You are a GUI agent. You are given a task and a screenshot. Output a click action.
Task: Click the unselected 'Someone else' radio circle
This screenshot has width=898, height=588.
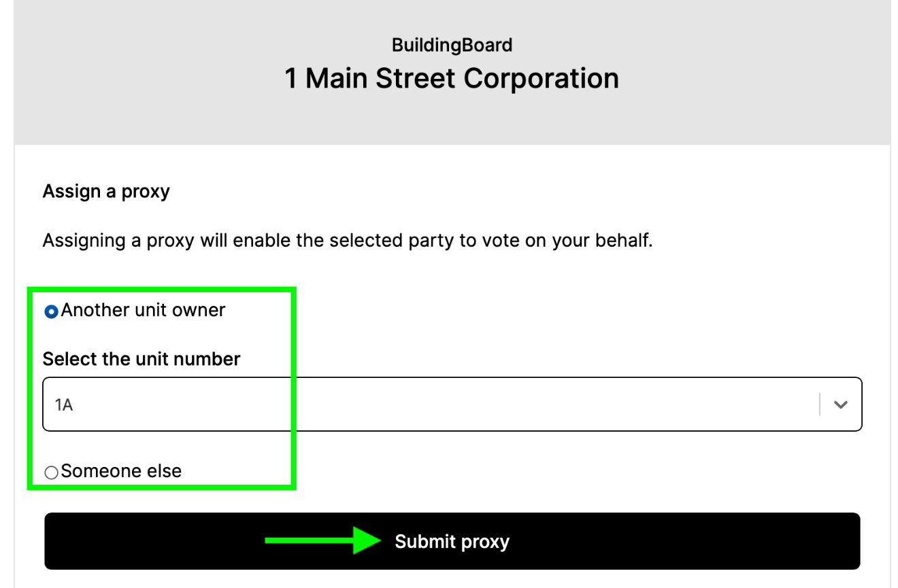(51, 472)
